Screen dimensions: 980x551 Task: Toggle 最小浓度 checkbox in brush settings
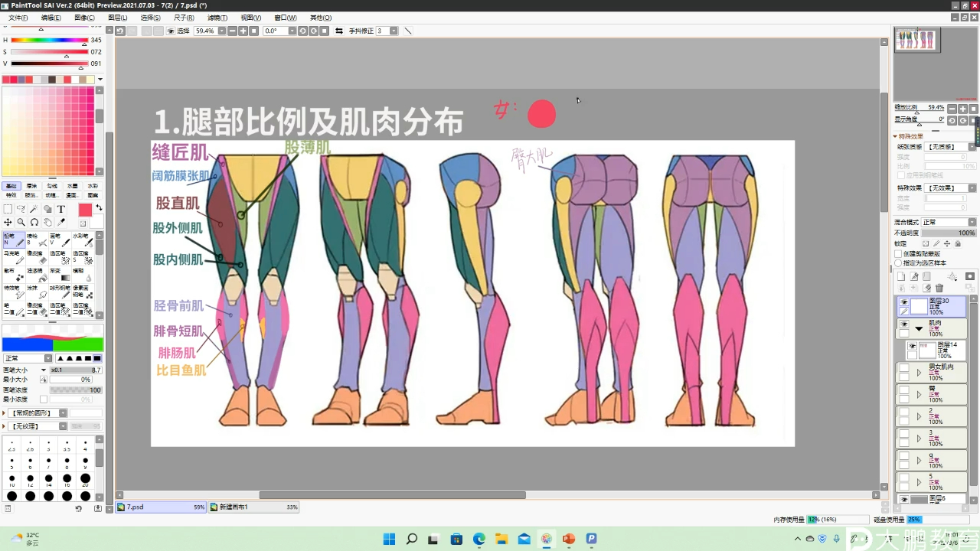tap(44, 399)
